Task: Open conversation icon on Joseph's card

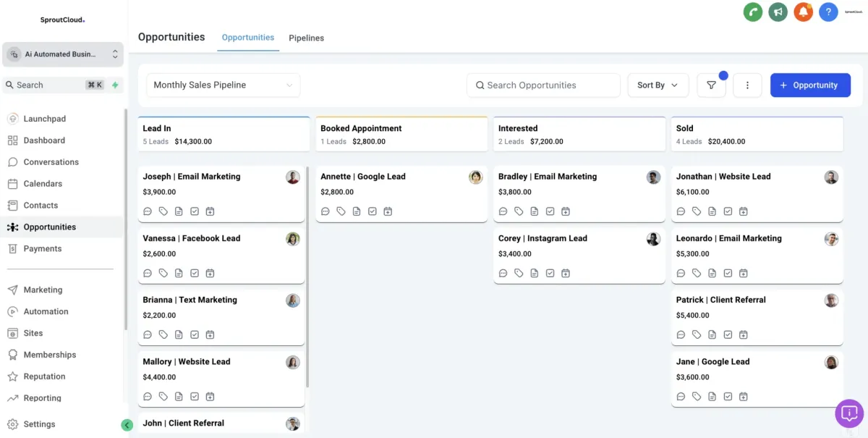Action: point(148,211)
